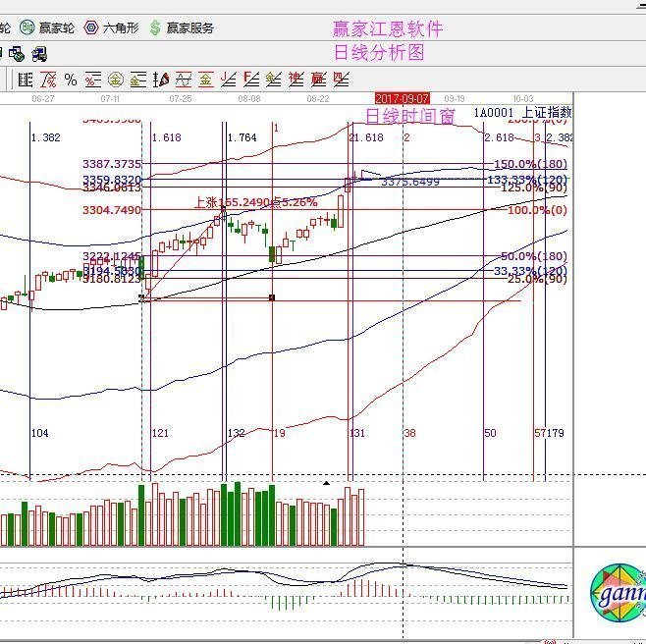Select the ruler grid lines drawing tool
The height and width of the screenshot is (644, 646).
[x=26, y=80]
